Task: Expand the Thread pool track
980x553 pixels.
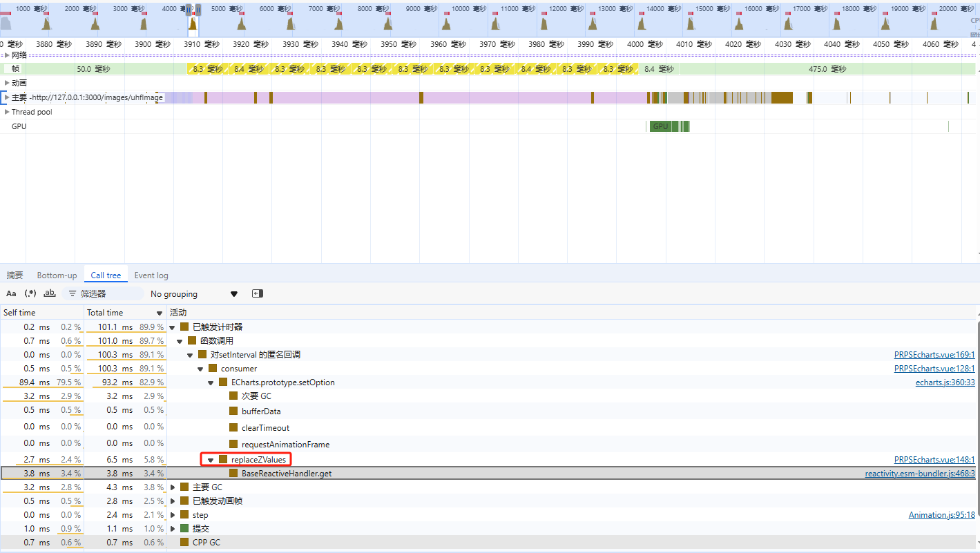Action: 7,112
